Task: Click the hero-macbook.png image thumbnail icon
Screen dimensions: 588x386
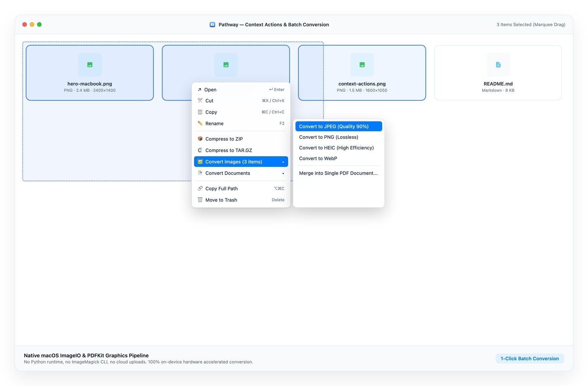Action: (90, 65)
